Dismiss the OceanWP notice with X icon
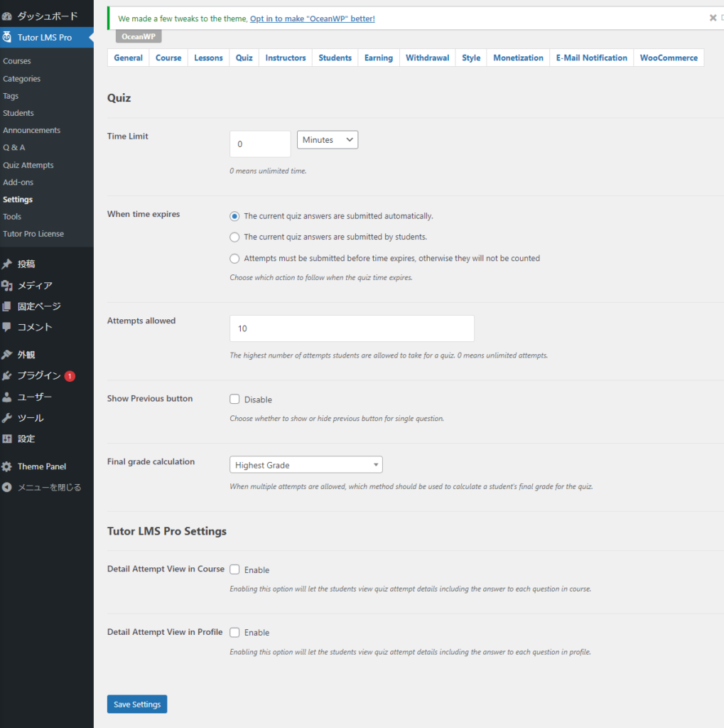The image size is (724, 728). [713, 18]
